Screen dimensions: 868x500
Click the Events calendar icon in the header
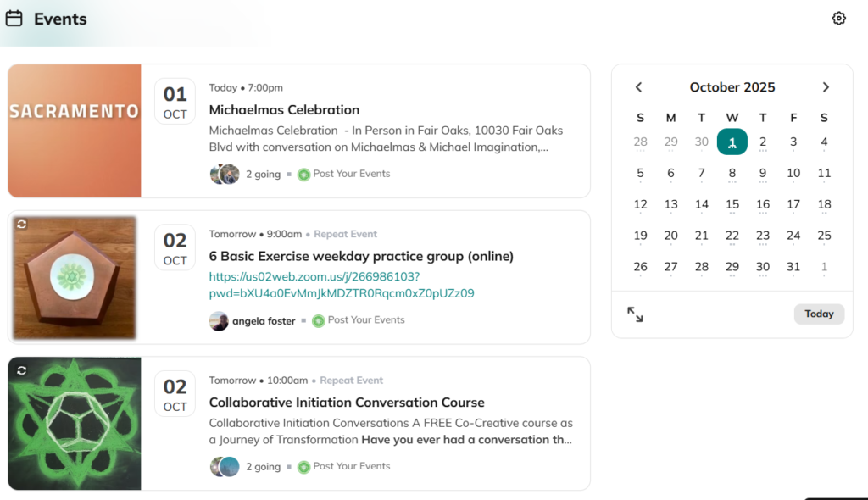point(14,18)
